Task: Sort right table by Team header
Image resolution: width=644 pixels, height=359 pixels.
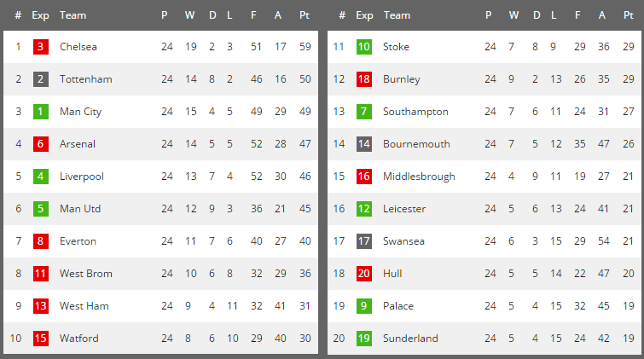Action: [x=397, y=15]
